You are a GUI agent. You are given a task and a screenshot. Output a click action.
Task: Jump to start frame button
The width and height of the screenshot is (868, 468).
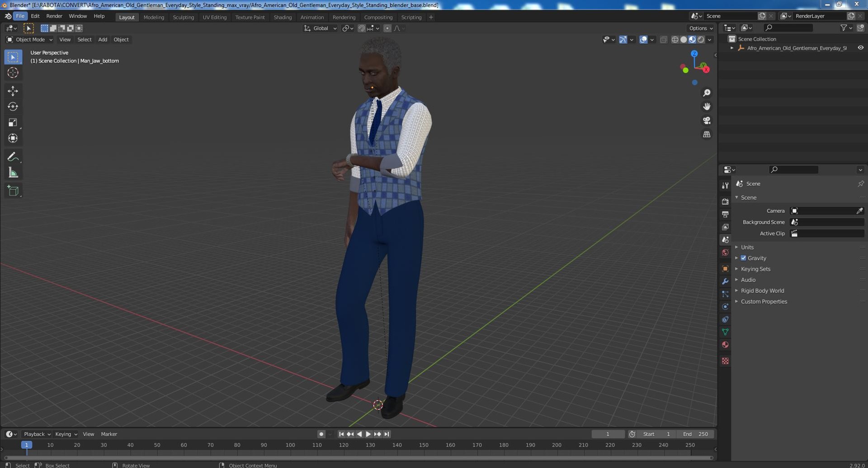click(x=341, y=434)
